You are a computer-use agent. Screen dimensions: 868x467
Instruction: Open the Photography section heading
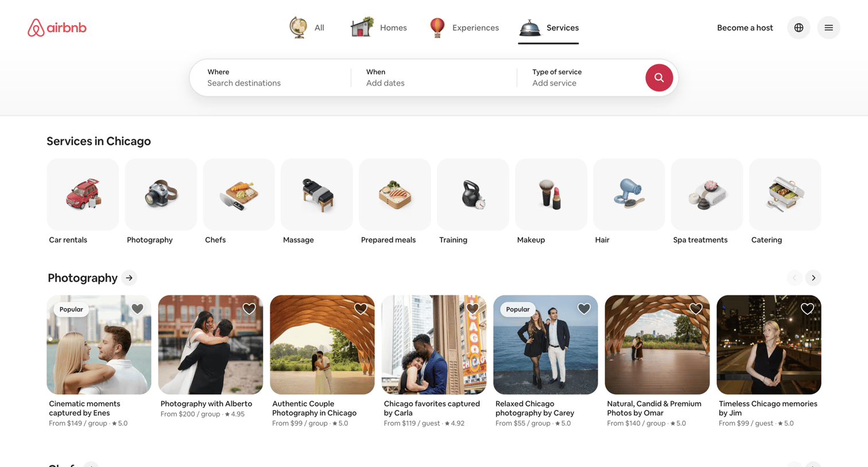[83, 278]
